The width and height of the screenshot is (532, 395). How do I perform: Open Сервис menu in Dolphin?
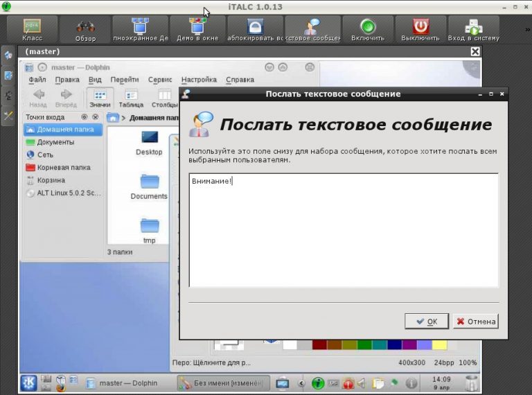pyautogui.click(x=160, y=80)
